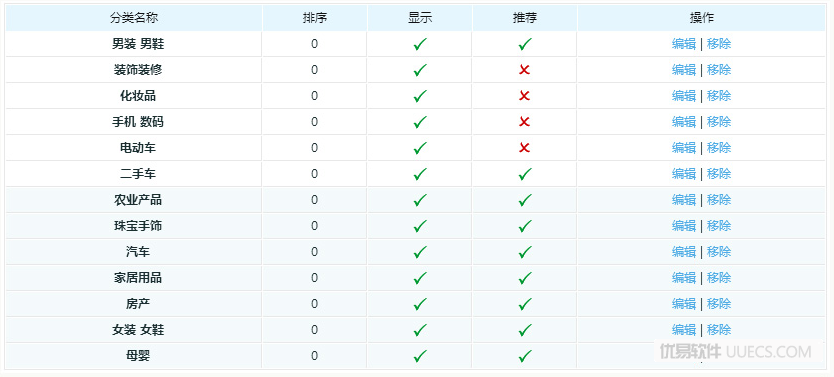The width and height of the screenshot is (834, 377).
Task: Edit the 珠宝手饰 category
Action: click(x=683, y=226)
